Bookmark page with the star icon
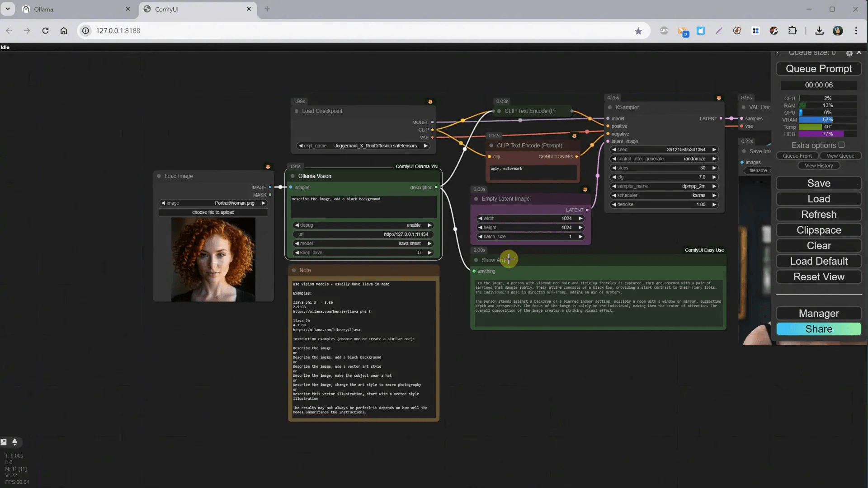This screenshot has height=488, width=868. point(638,31)
